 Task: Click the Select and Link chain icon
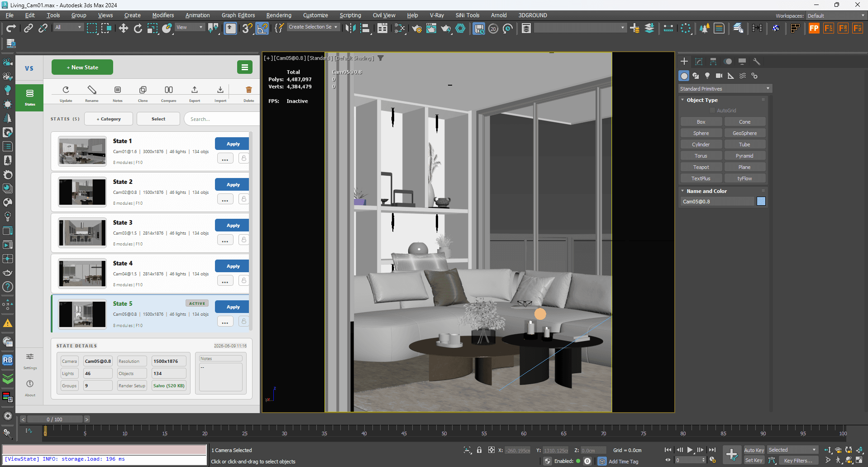click(x=28, y=29)
